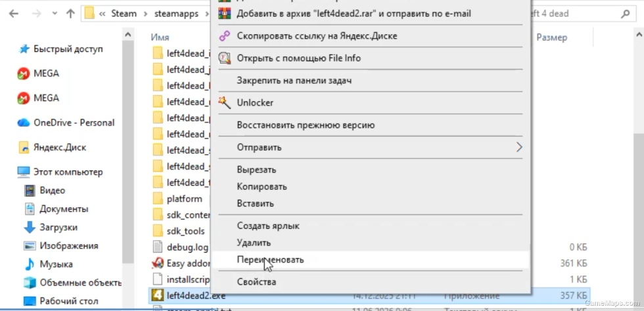Open Quick access star icon
This screenshot has width=644, height=311.
point(24,49)
